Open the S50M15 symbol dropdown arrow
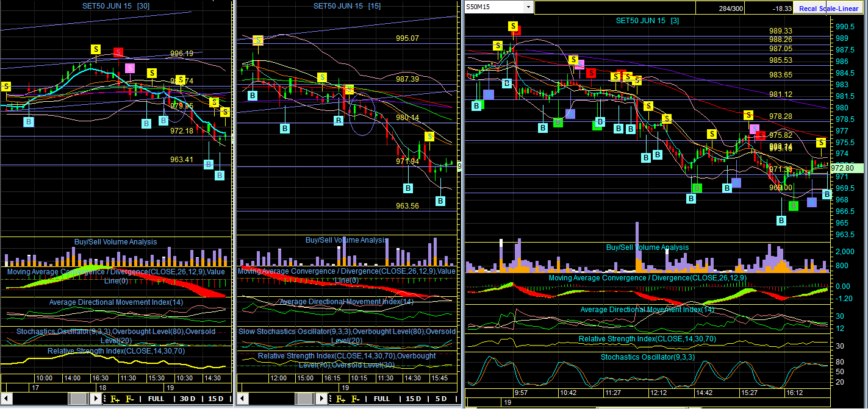 coord(528,7)
